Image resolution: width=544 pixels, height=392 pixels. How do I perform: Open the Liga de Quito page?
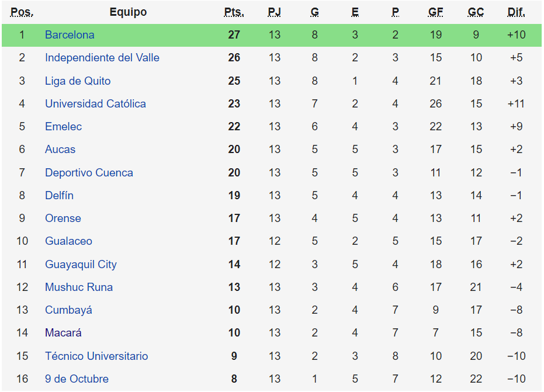[78, 81]
